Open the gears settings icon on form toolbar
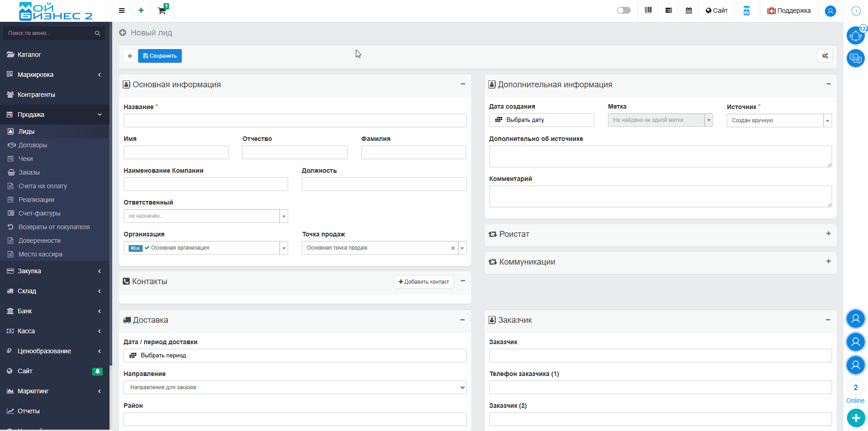Image resolution: width=868 pixels, height=431 pixels. tap(825, 56)
